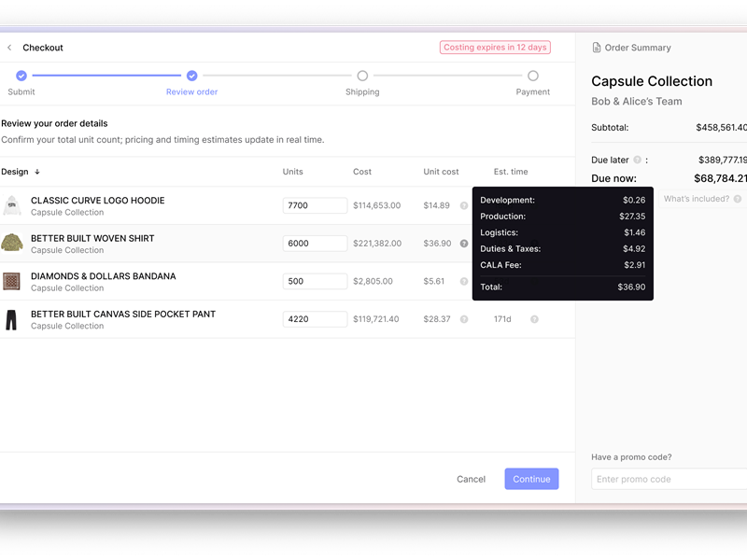This screenshot has height=560, width=747.
Task: Click the sort arrow beside the Design header
Action: click(x=37, y=172)
